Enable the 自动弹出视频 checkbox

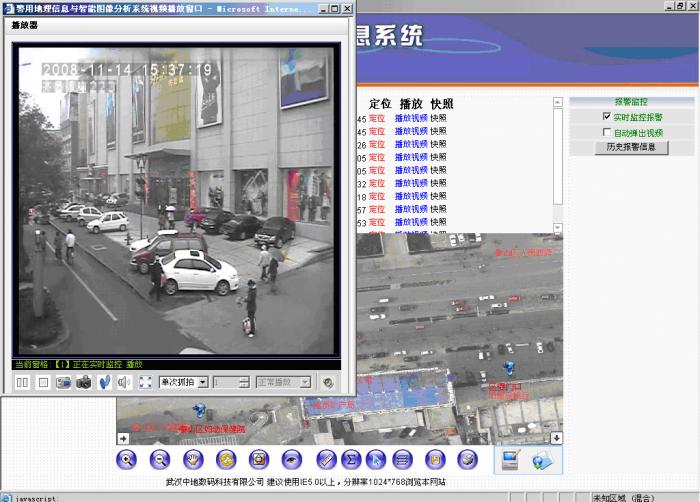point(607,132)
